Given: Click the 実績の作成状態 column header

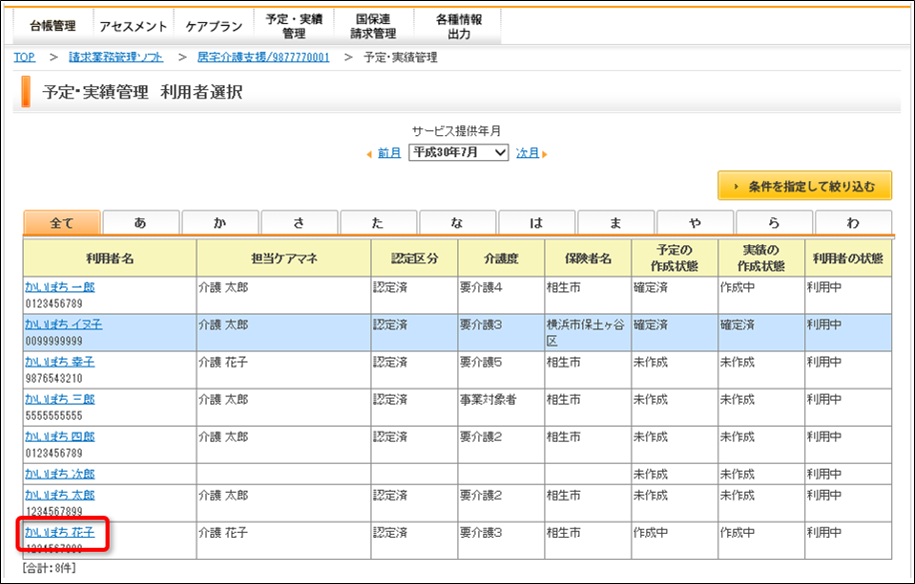Looking at the screenshot, I should 761,258.
